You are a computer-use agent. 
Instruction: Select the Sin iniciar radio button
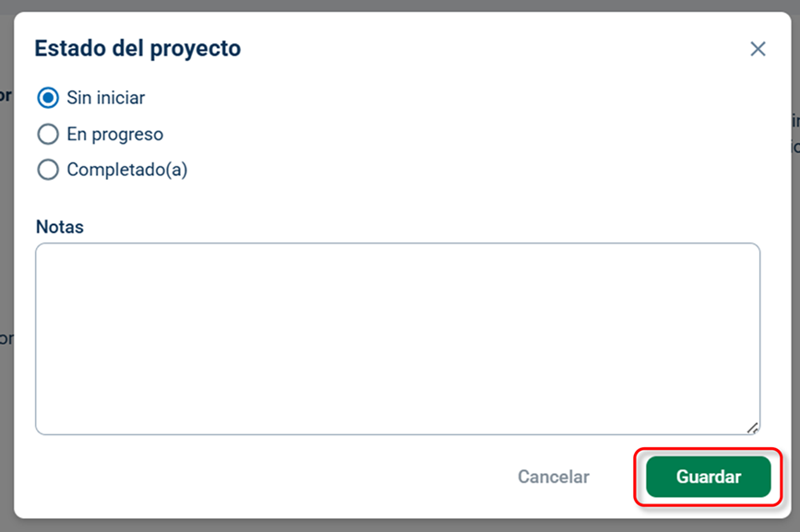(48, 98)
